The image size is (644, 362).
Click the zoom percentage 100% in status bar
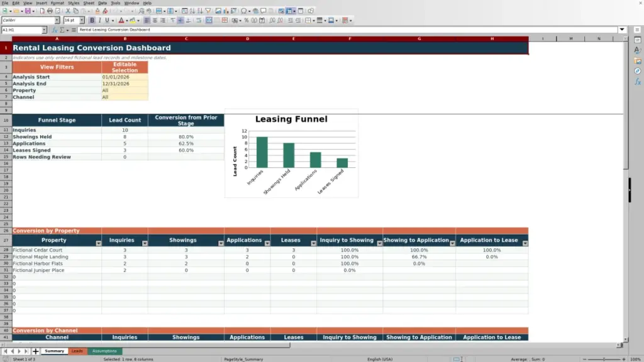pos(635,359)
